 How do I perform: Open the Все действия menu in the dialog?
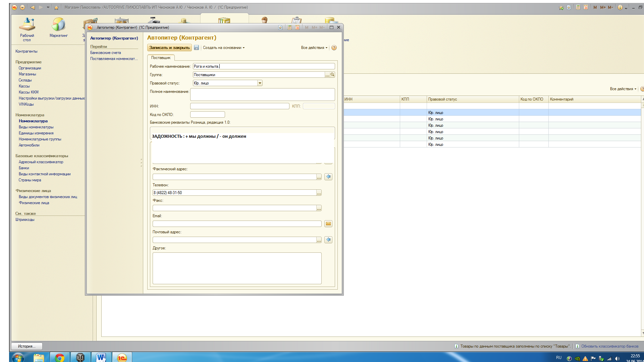click(314, 48)
